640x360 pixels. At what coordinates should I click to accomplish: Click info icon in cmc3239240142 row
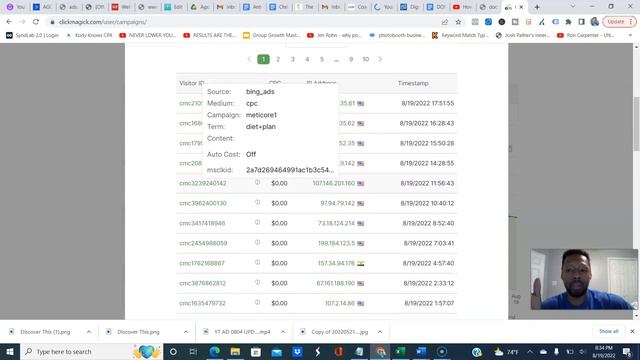[258, 182]
